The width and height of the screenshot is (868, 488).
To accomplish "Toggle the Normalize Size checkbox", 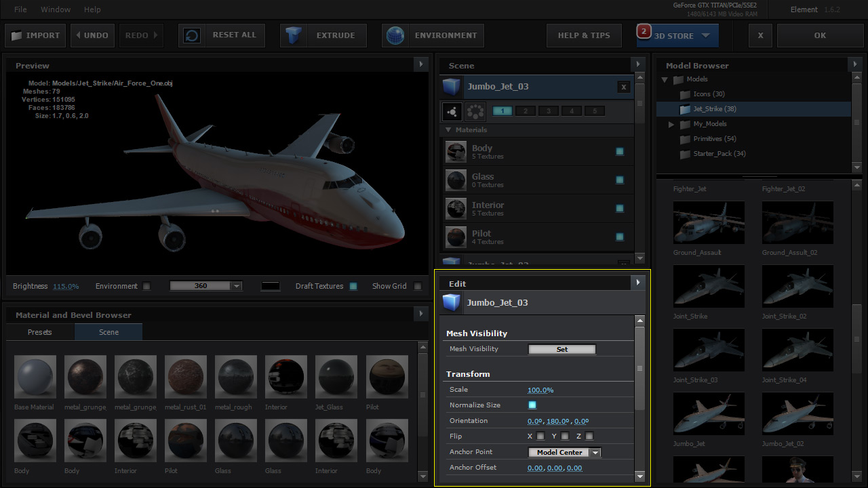I will pyautogui.click(x=532, y=405).
